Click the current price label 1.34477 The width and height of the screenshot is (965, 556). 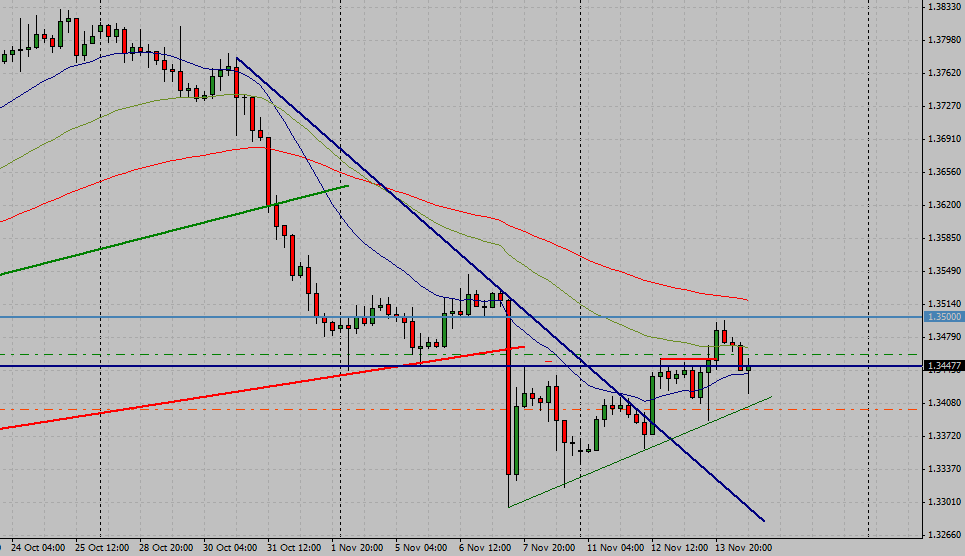click(x=944, y=366)
